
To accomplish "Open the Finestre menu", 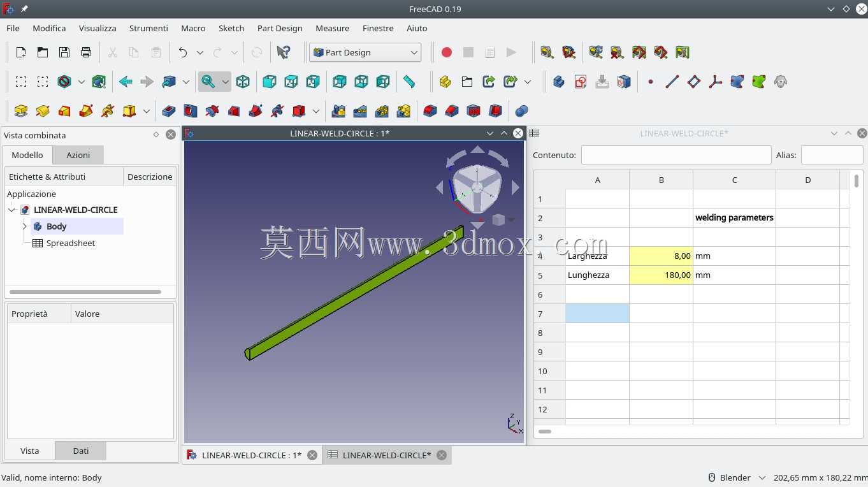I will point(378,28).
